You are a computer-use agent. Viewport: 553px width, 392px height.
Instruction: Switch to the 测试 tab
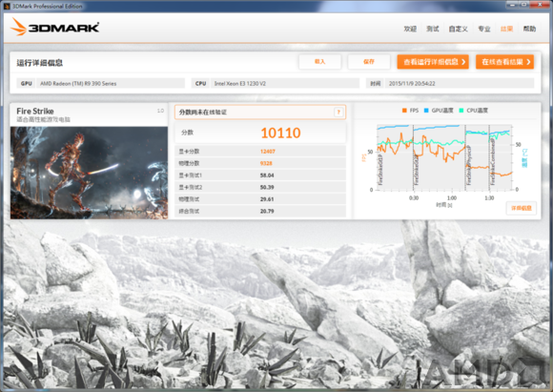click(x=433, y=29)
